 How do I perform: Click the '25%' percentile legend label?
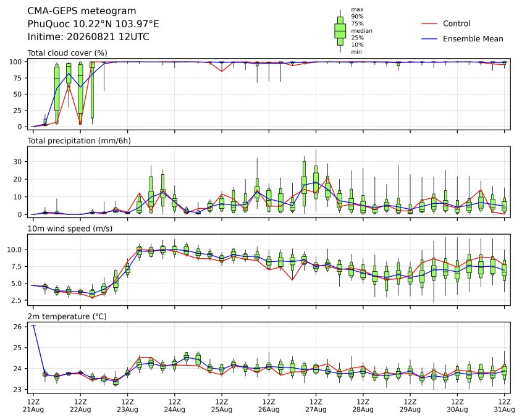357,38
